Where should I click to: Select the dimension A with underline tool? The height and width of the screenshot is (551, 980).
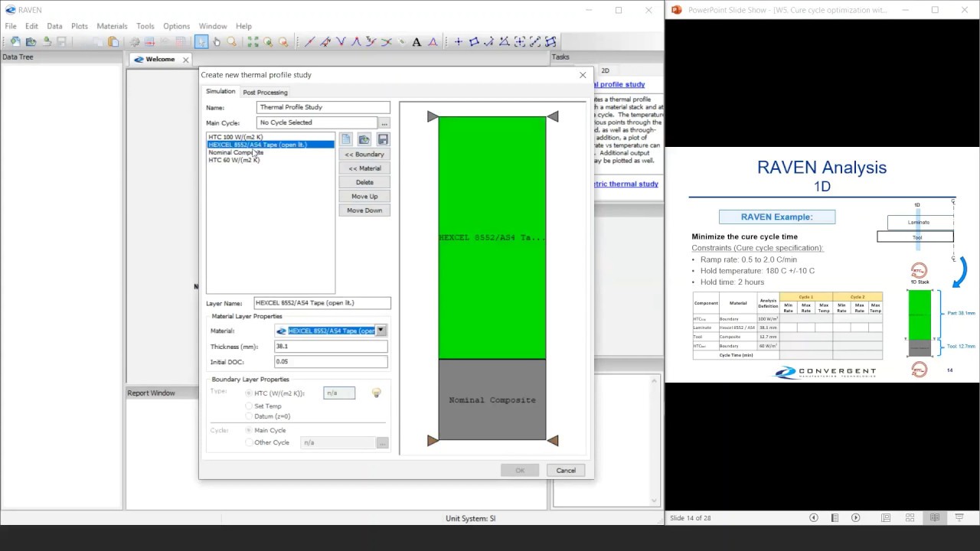coord(432,42)
